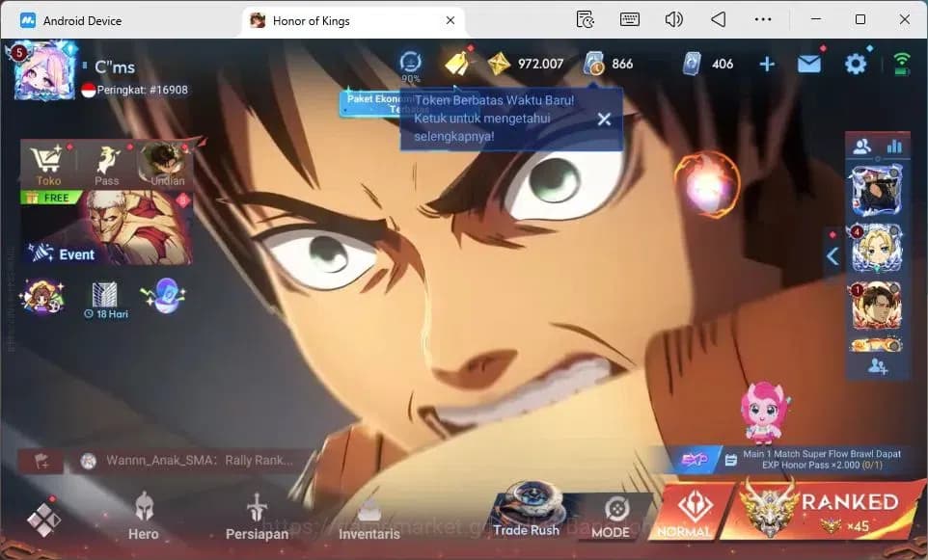
Task: Switch to the friends list tab
Action: (861, 147)
